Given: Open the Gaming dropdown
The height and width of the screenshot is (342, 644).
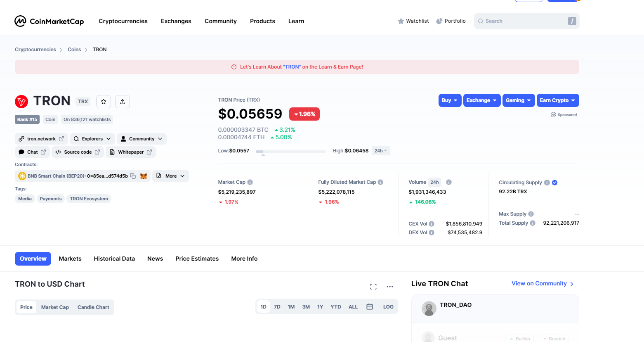Looking at the screenshot, I should 519,100.
